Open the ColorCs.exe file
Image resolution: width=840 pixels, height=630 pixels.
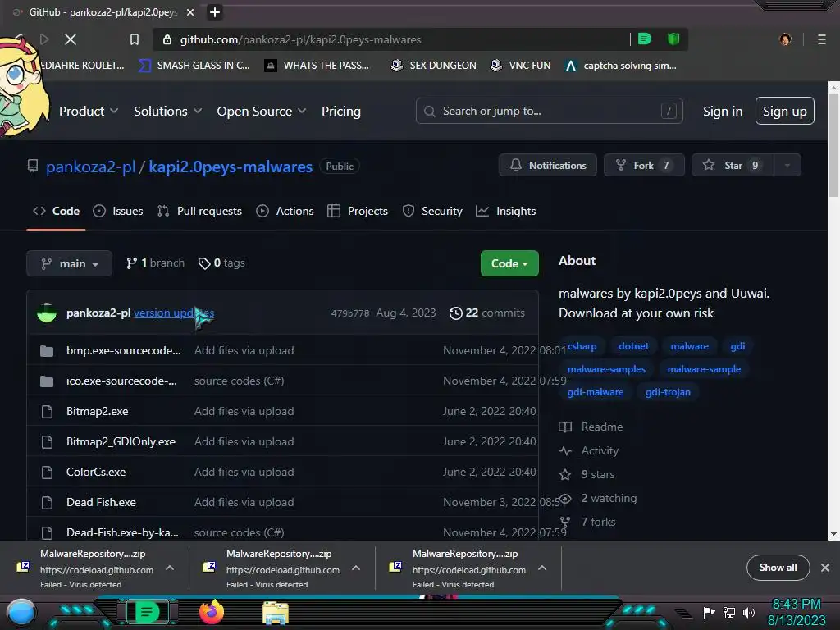click(96, 472)
